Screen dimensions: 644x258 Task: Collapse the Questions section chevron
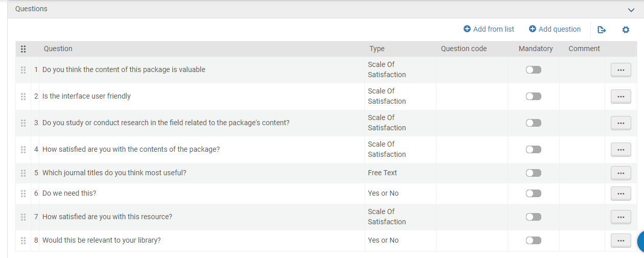(631, 10)
